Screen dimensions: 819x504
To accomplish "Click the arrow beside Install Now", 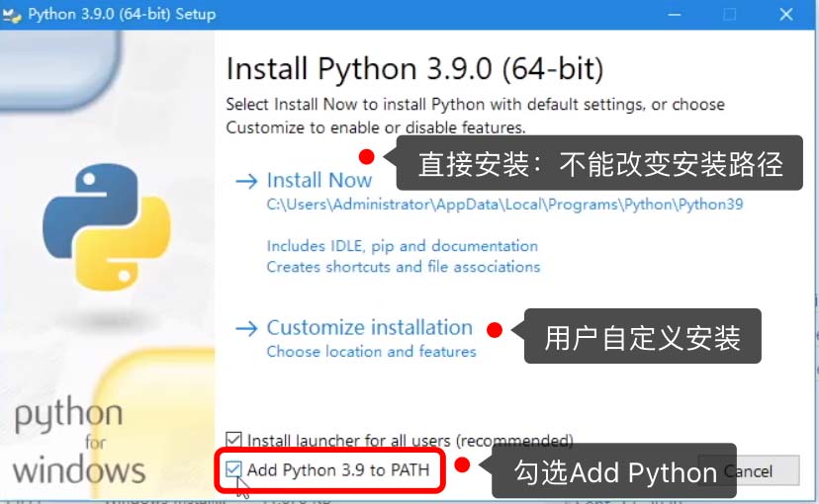I will tap(246, 181).
